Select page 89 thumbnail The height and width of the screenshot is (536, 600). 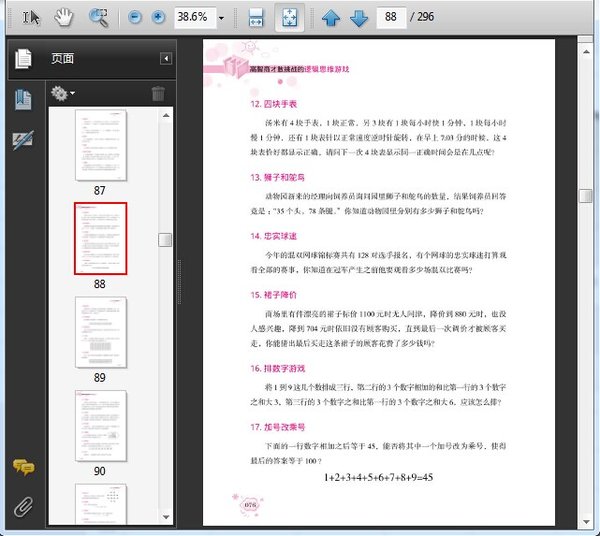point(100,330)
